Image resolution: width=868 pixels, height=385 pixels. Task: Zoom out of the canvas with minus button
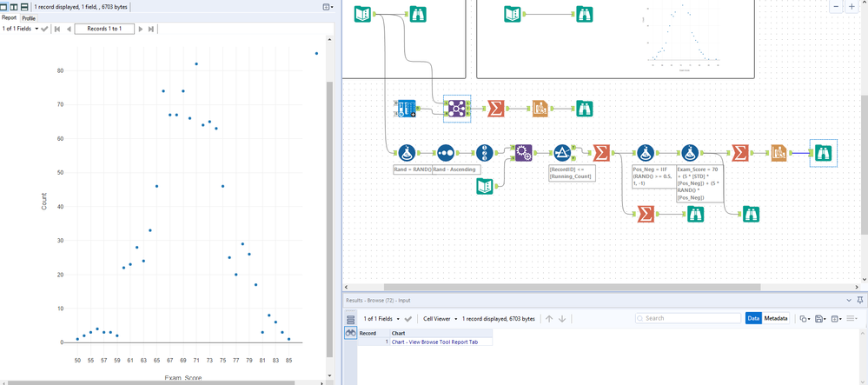click(836, 7)
